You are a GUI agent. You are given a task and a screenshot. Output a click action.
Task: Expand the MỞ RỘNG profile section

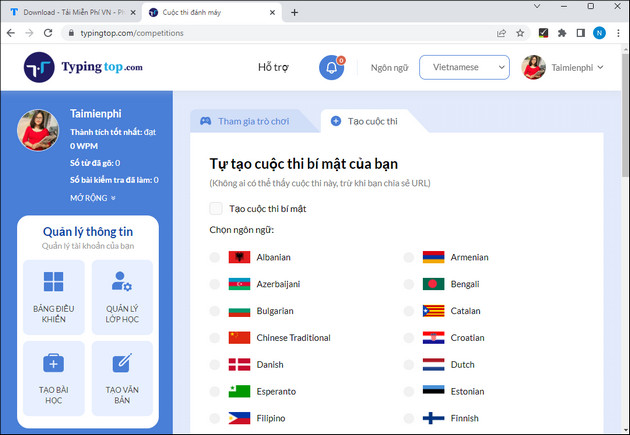(93, 198)
